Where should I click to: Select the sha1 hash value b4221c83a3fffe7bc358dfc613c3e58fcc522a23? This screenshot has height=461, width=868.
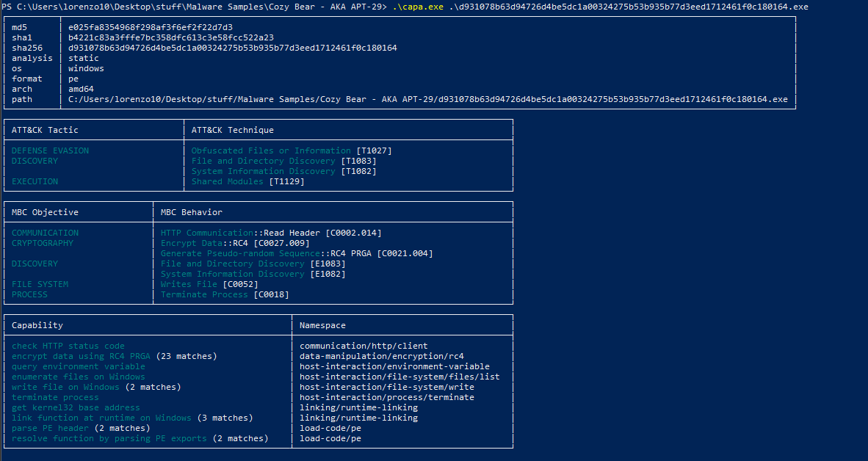point(171,37)
